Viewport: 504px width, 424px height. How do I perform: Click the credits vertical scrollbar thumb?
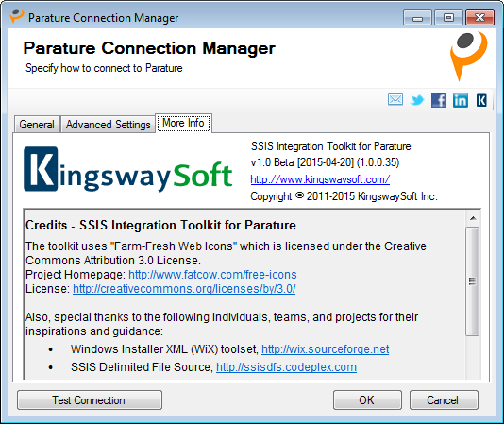click(x=473, y=281)
